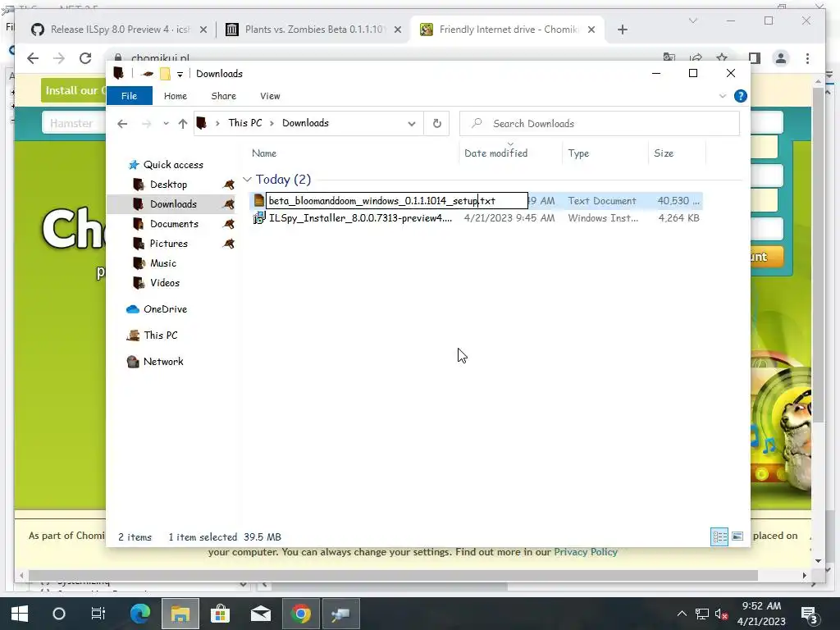Select Quick access in navigation pane
Screen dimensions: 840x630
pos(173,164)
